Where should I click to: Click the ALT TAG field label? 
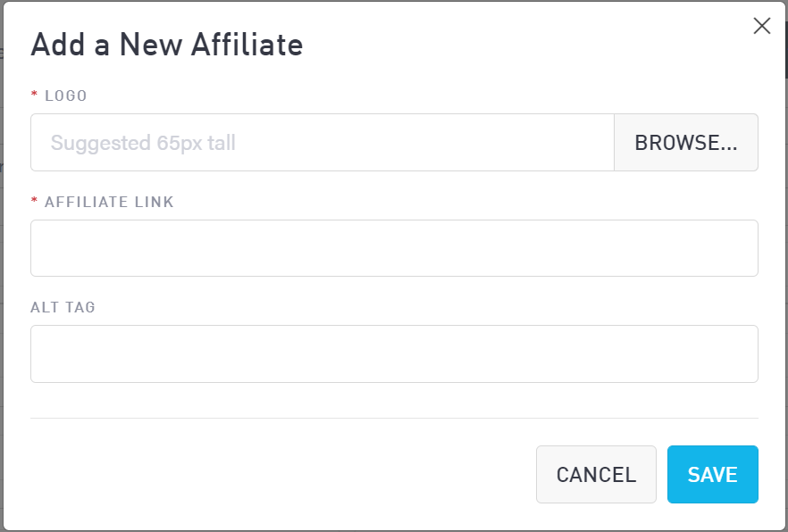[x=63, y=307]
